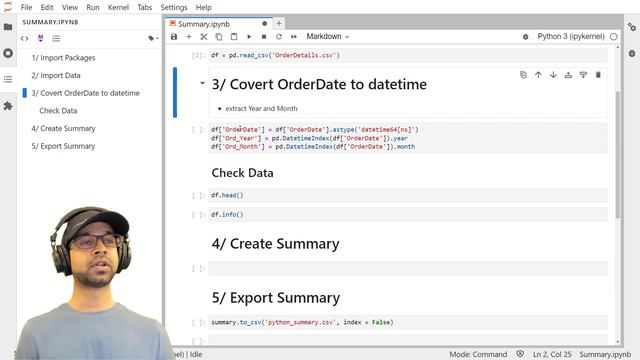Click 'Ln 2, Col 25' in status bar
The image size is (640, 360).
(x=552, y=354)
